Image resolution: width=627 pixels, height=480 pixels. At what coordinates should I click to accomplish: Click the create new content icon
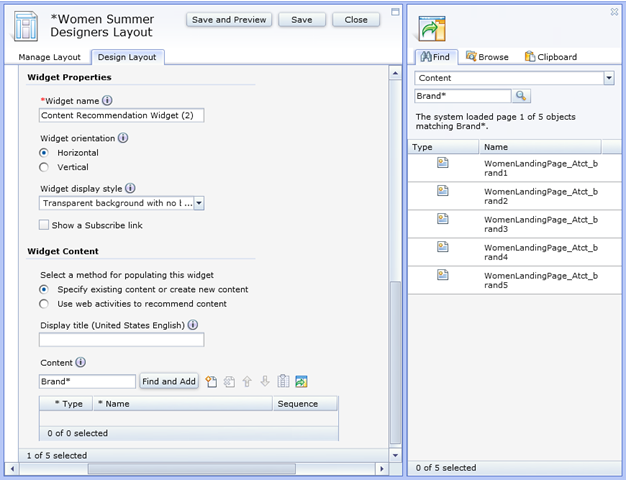click(211, 382)
